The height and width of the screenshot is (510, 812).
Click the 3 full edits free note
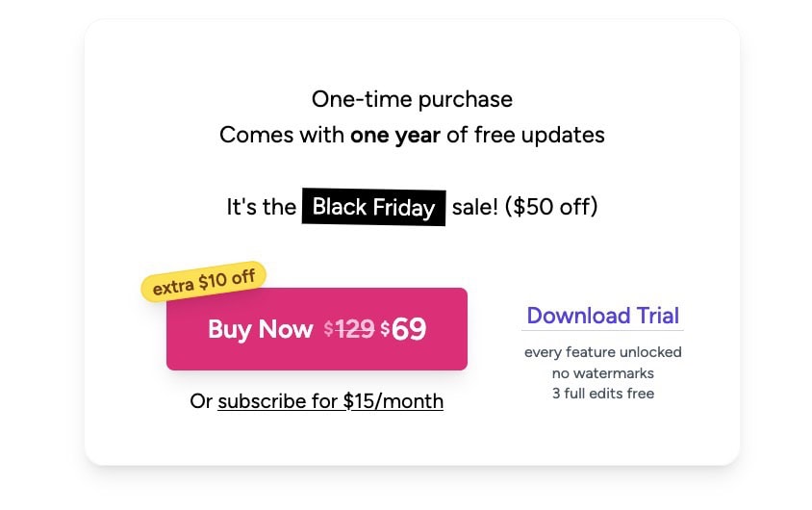(602, 393)
